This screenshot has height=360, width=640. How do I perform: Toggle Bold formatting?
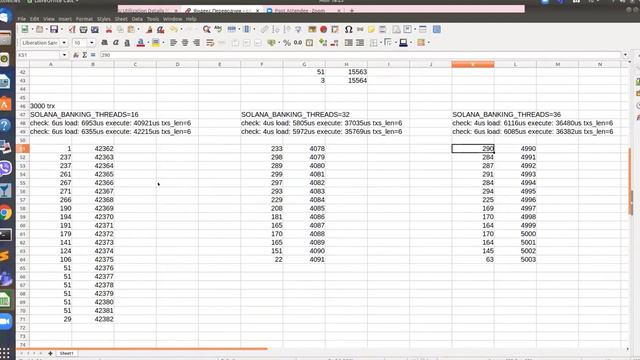coord(104,42)
